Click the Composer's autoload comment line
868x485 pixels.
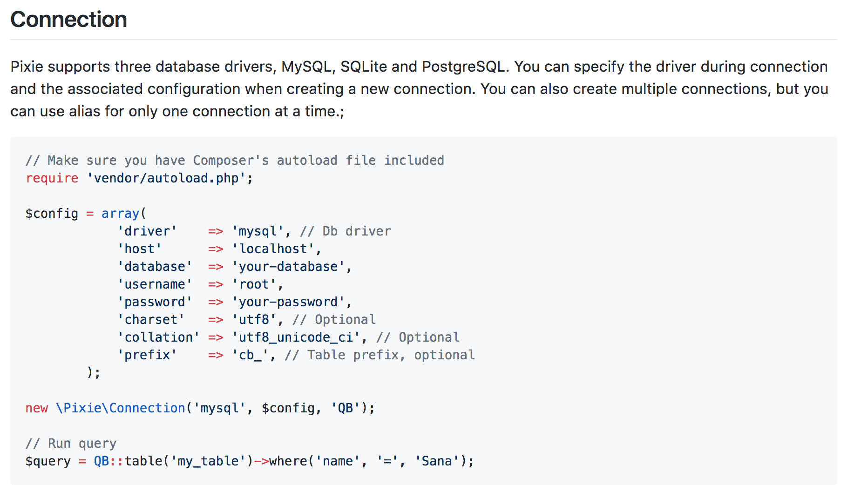[235, 161]
